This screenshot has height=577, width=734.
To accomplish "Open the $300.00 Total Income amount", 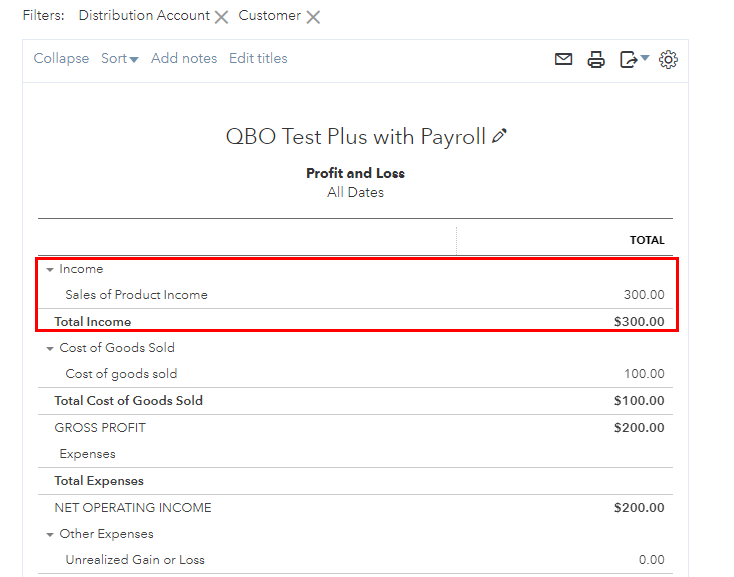I will click(x=639, y=322).
